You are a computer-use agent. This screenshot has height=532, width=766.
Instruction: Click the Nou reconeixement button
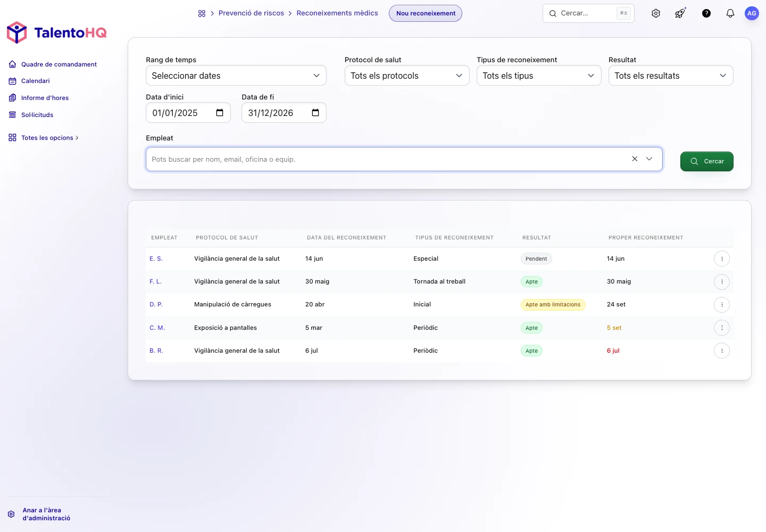click(x=426, y=13)
